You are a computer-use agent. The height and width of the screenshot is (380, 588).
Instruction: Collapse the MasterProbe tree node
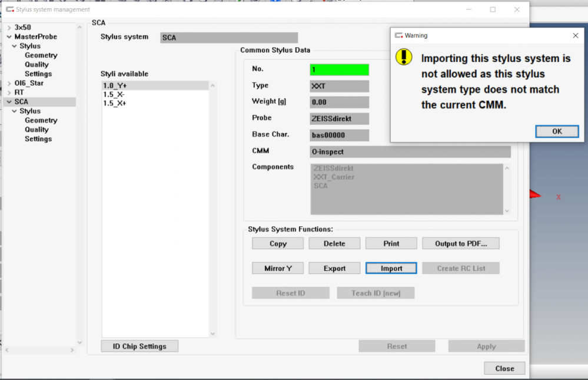tap(9, 37)
